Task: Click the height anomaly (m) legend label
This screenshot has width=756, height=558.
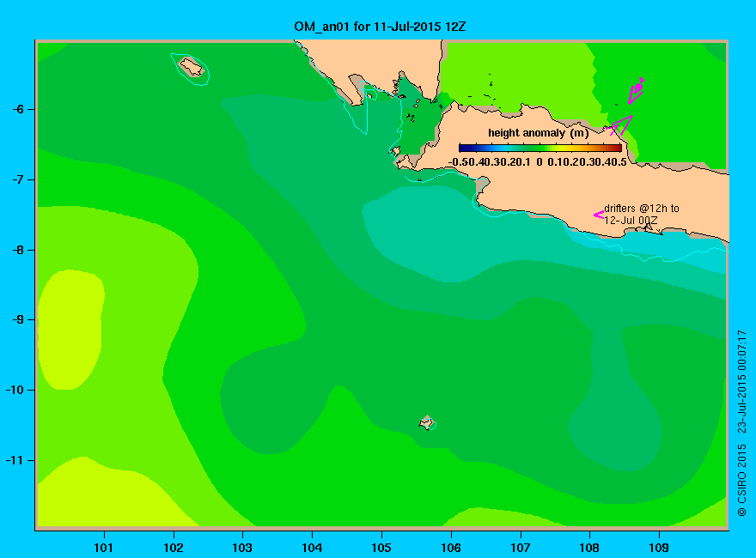Action: point(538,133)
